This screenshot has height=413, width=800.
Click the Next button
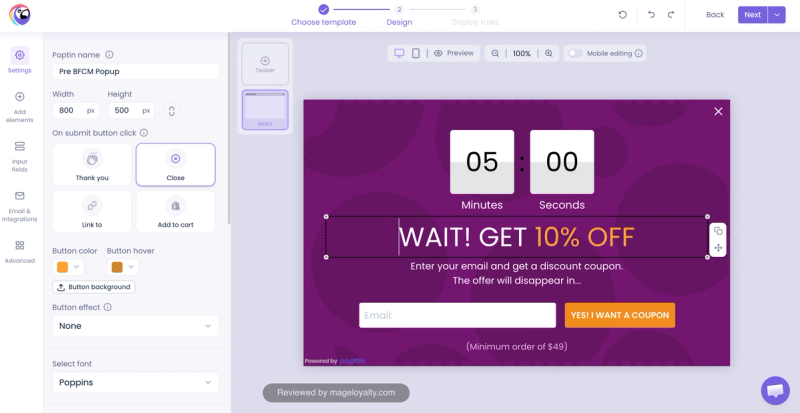[x=753, y=15]
